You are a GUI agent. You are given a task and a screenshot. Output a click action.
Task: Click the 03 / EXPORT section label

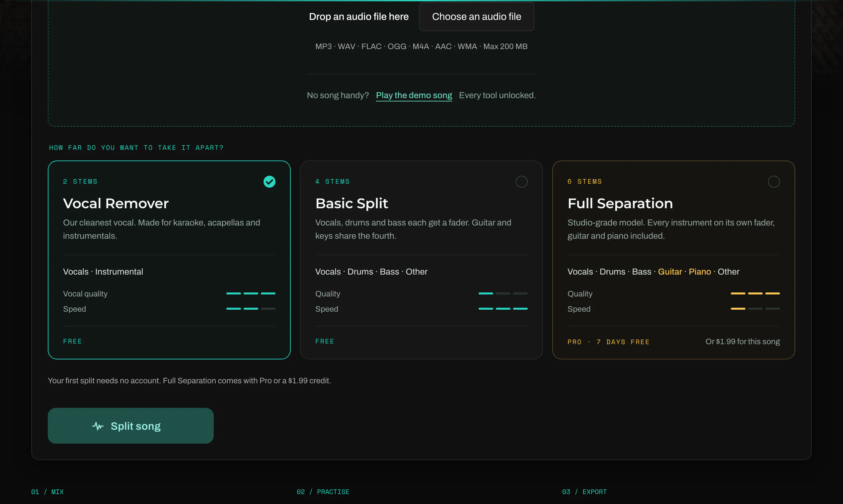point(584,492)
